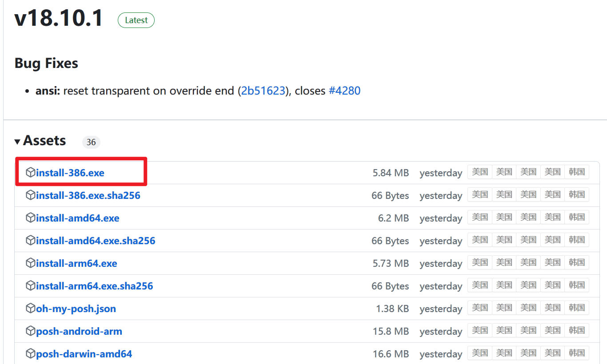Viewport: 607px width, 364px height.
Task: Click "yesterday" in the install-arm64.exe row
Action: pos(441,263)
